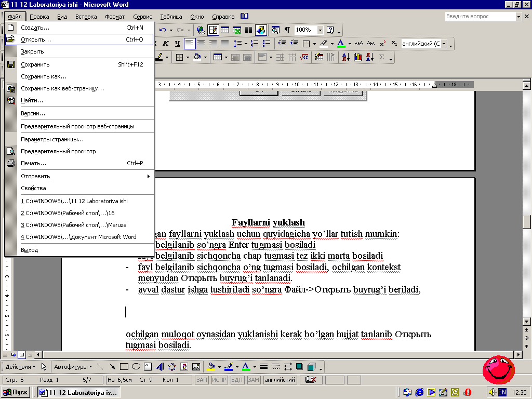The image size is (532, 399).
Task: Choose Выход to exit Word
Action: (79, 250)
